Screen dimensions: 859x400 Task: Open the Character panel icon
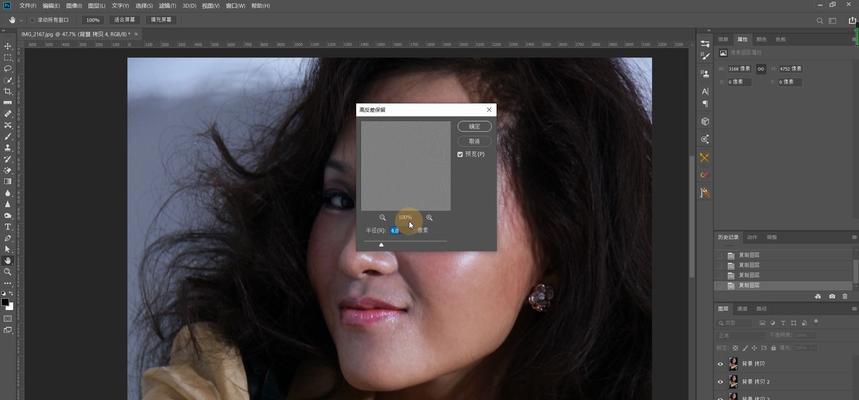[705, 92]
